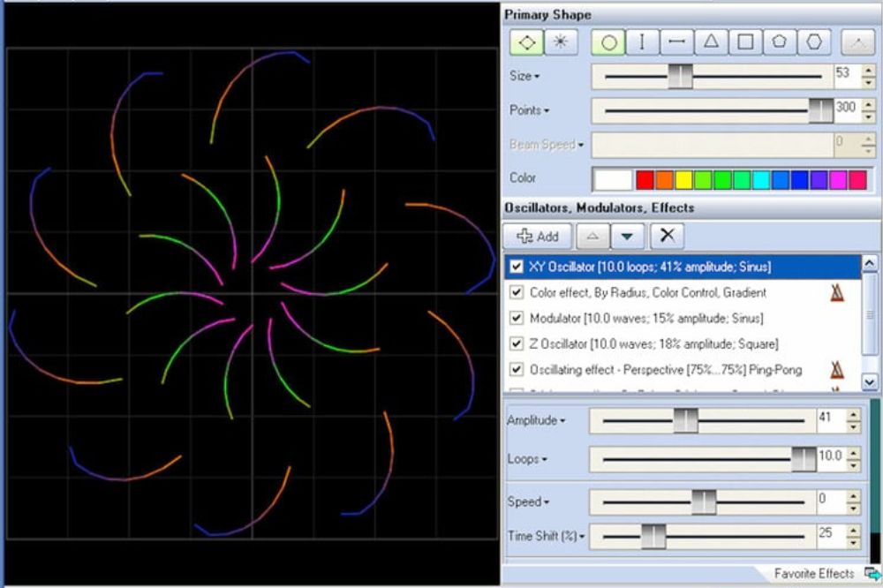
Task: Disable the XY Oscillator checkbox
Action: [x=516, y=267]
